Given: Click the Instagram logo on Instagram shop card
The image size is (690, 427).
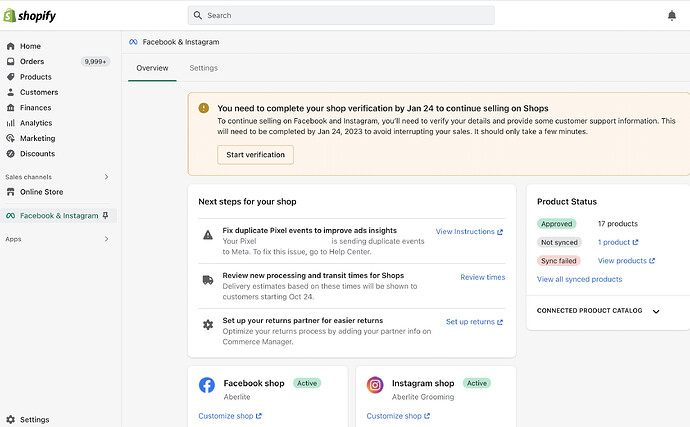Looking at the screenshot, I should [375, 385].
